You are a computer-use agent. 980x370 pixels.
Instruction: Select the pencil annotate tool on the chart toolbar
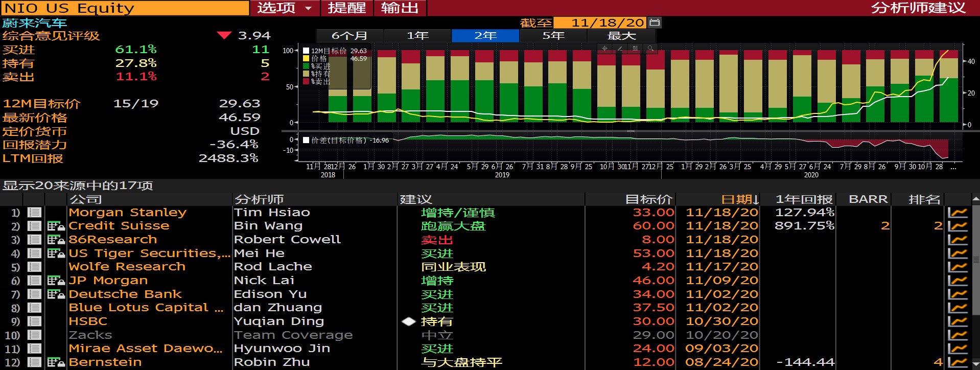[620, 49]
